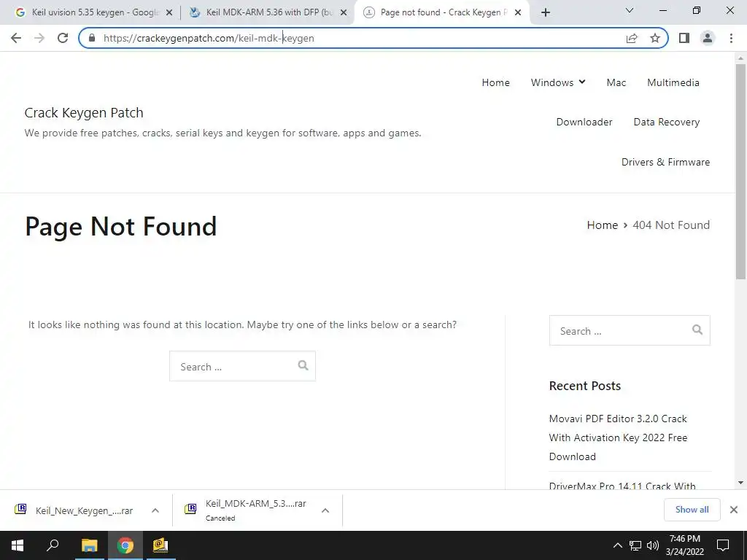This screenshot has width=747, height=560.
Task: Click magnifier icon in center search
Action: pos(303,365)
